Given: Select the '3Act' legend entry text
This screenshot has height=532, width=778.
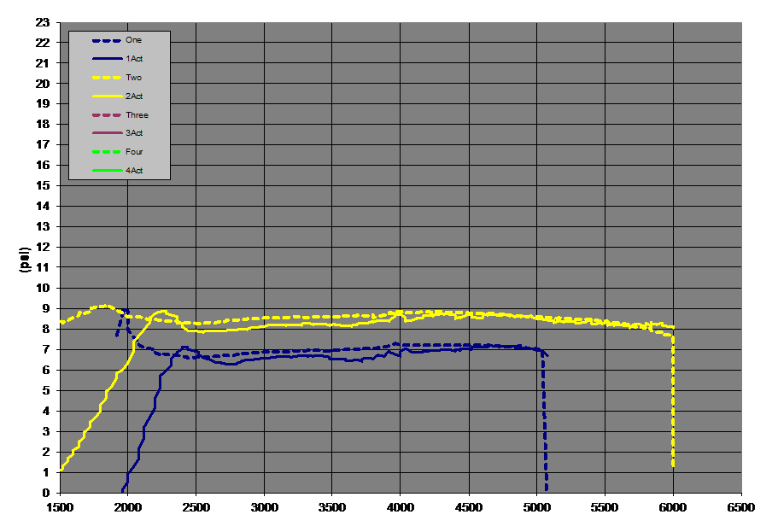Looking at the screenshot, I should point(134,133).
